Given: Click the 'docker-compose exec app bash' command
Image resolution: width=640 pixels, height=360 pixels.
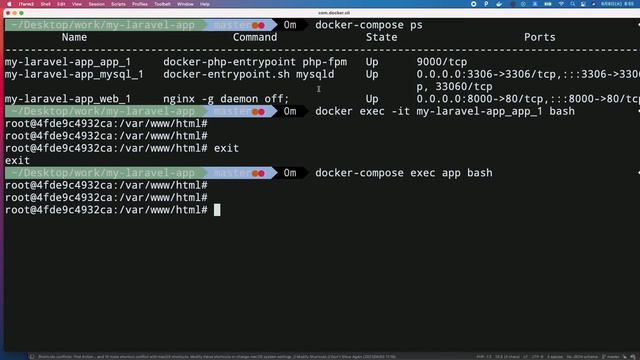Looking at the screenshot, I should pyautogui.click(x=404, y=173).
